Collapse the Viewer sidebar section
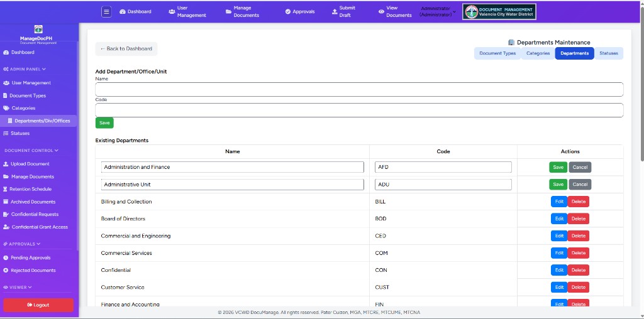The width and height of the screenshot is (644, 319). coord(18,288)
